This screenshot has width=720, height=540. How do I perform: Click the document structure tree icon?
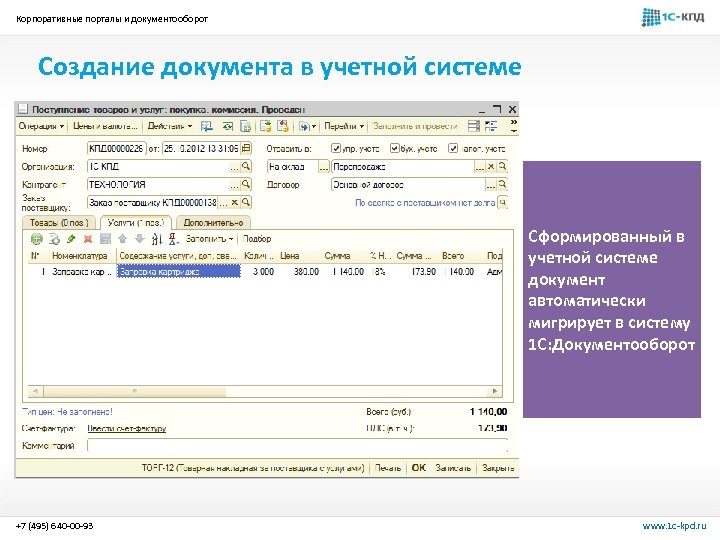pyautogui.click(x=491, y=126)
